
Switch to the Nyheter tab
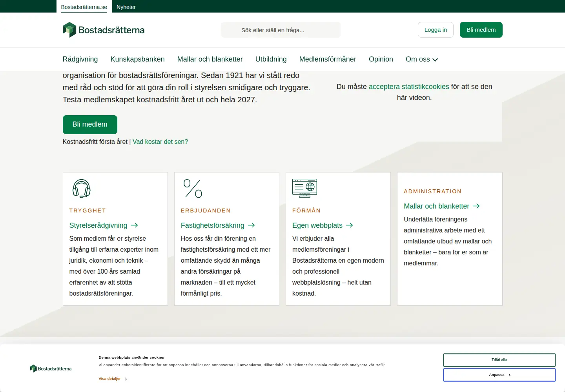click(x=126, y=7)
